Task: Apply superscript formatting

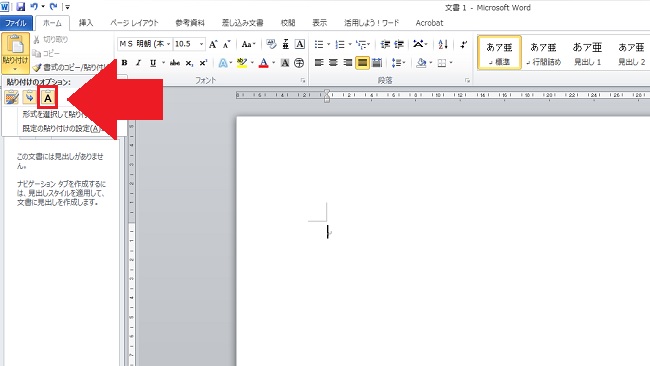Action: [203, 63]
